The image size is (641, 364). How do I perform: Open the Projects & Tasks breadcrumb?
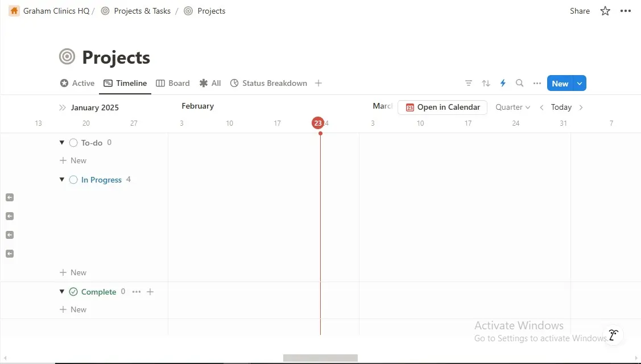coord(136,11)
